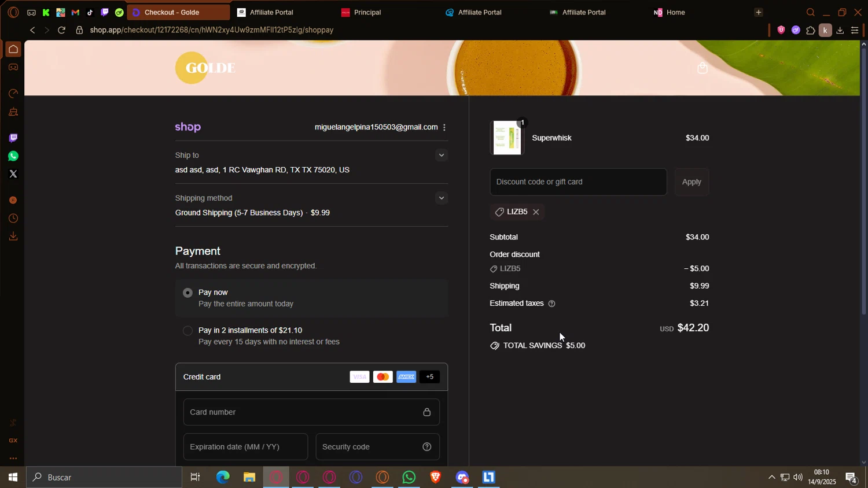
Task: Switch to first Affiliate Portal tab
Action: click(x=283, y=12)
